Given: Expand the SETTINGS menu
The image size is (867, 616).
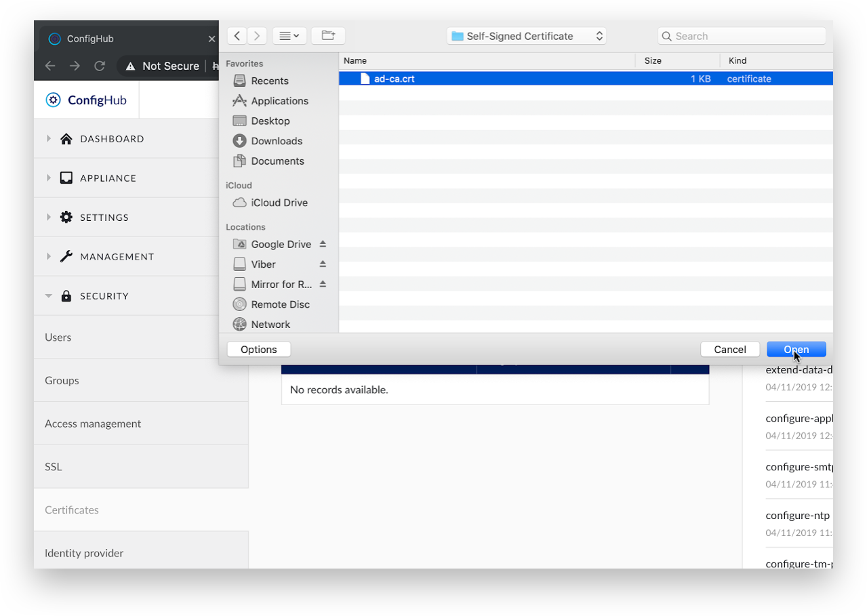Looking at the screenshot, I should pos(126,218).
